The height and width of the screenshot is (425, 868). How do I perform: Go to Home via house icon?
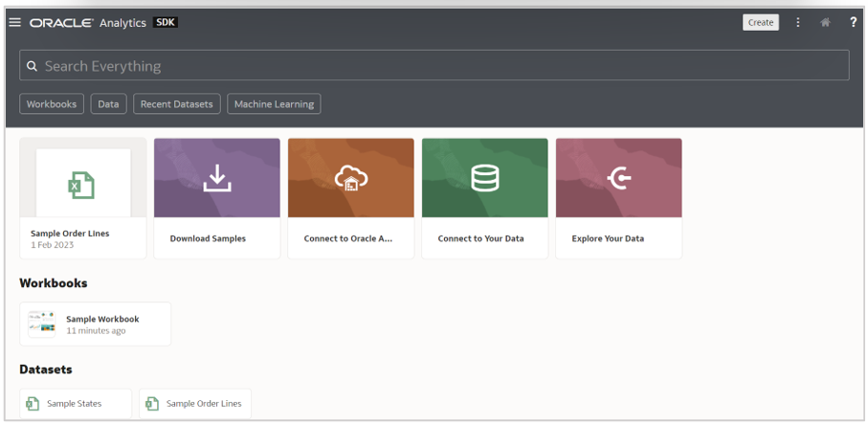pyautogui.click(x=825, y=22)
